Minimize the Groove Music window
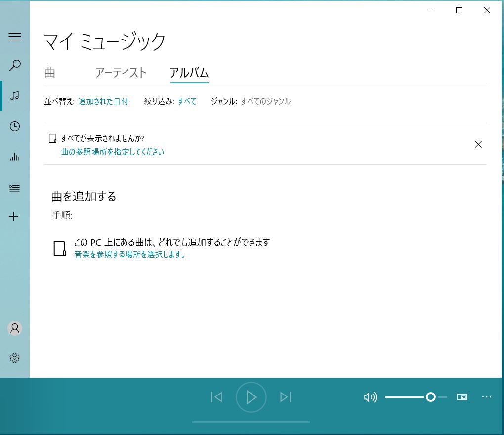This screenshot has width=504, height=435. pyautogui.click(x=431, y=10)
